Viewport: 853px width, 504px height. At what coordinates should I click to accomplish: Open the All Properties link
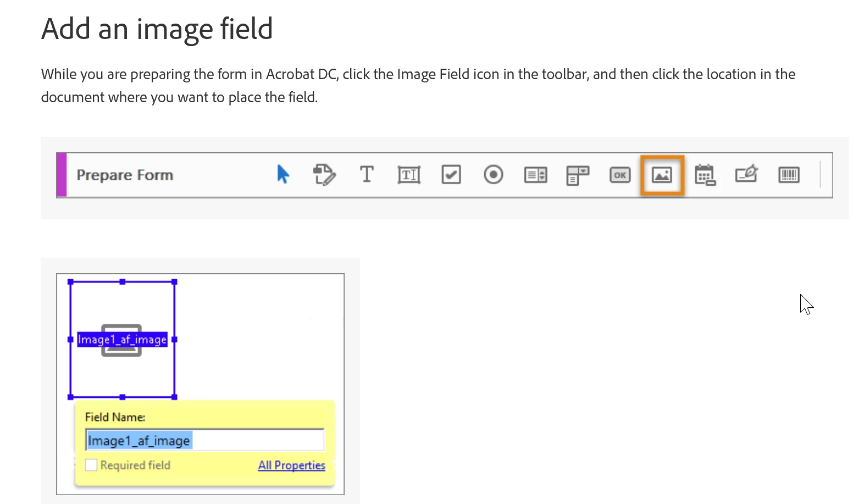292,465
